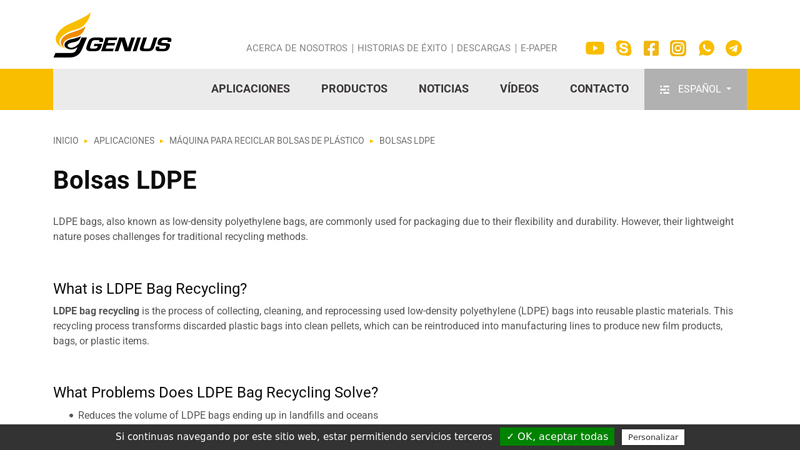Click 'Reduces the volume of LDPE bags' bullet
This screenshot has height=450, width=800.
click(x=228, y=415)
